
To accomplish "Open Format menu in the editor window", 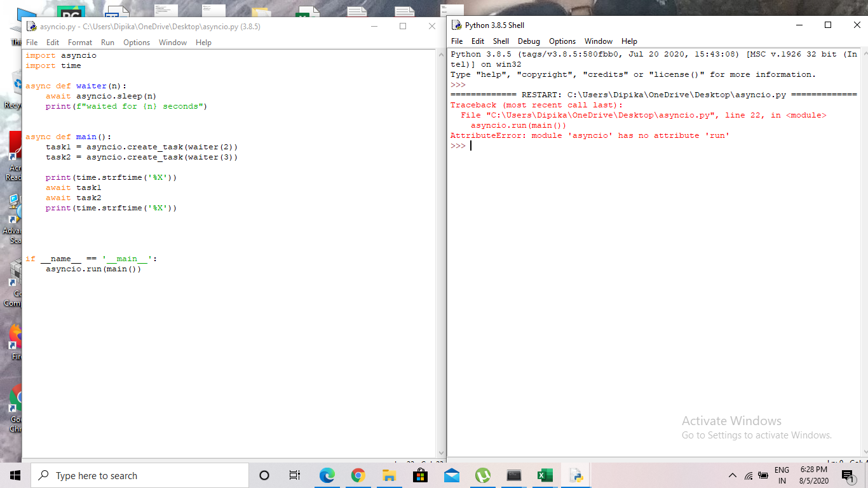I will [x=80, y=43].
